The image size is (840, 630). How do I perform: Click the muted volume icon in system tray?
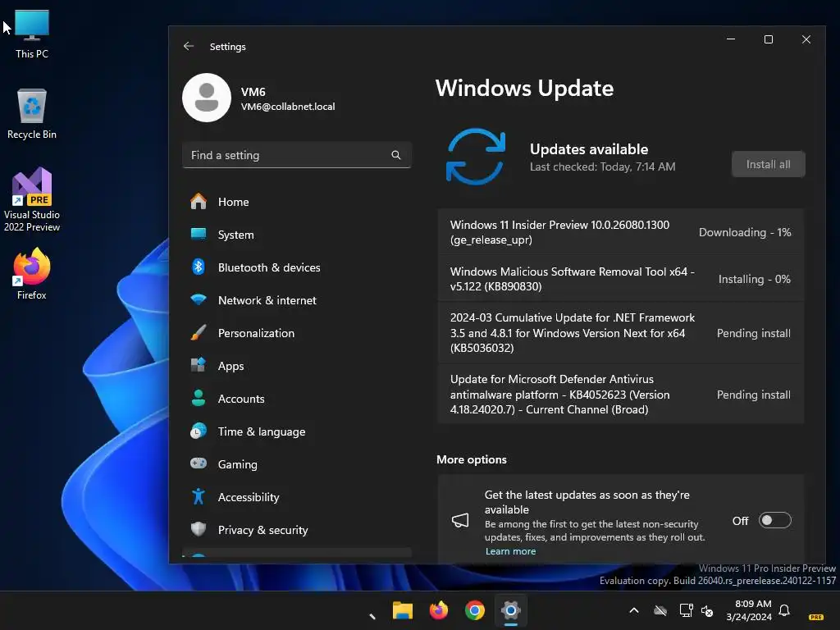(x=707, y=610)
